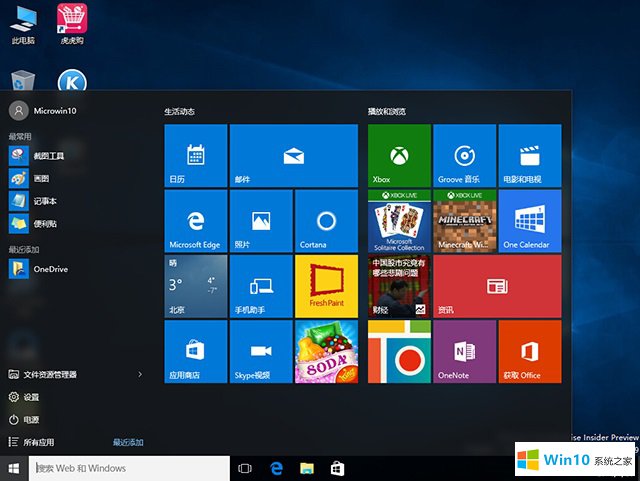The width and height of the screenshot is (640, 481).
Task: Open the 邮件 mail tile
Action: click(x=293, y=156)
